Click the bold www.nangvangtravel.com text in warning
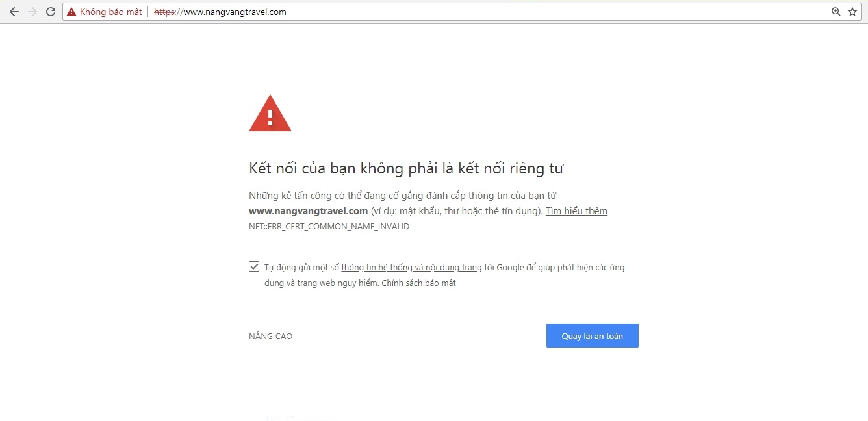 coord(309,211)
